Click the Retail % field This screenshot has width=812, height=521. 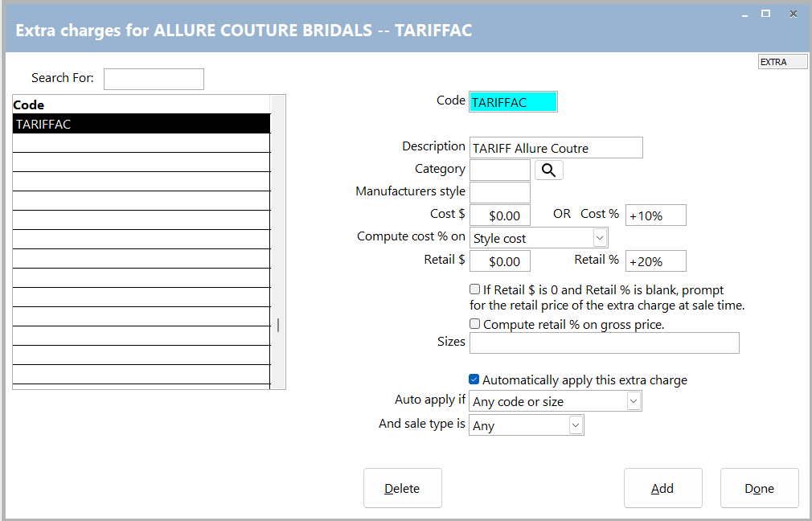click(x=655, y=261)
